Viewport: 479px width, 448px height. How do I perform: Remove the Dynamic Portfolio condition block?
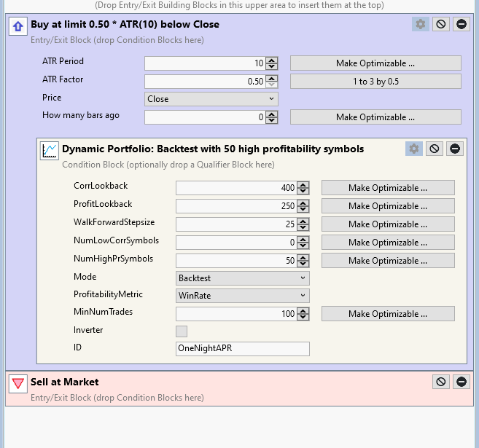click(455, 149)
